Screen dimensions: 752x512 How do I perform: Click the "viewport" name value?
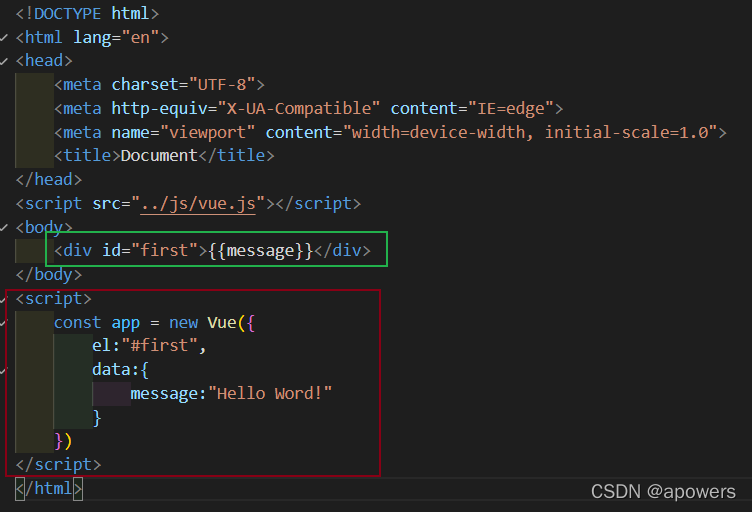(x=208, y=132)
